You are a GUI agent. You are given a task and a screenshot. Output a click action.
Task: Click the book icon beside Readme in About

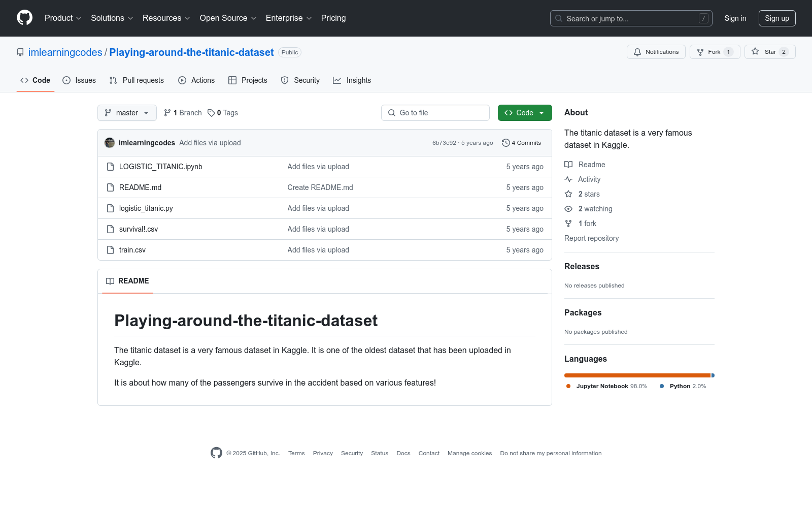coord(568,165)
